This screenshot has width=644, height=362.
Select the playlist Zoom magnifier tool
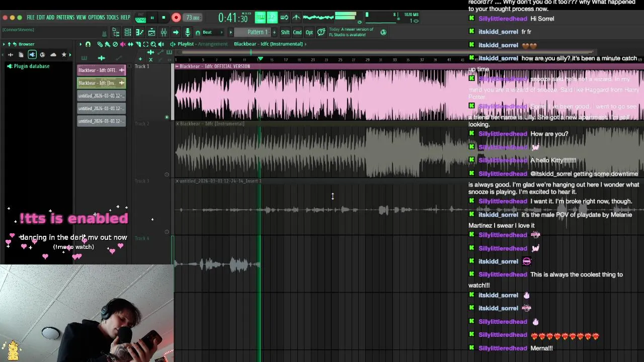153,44
